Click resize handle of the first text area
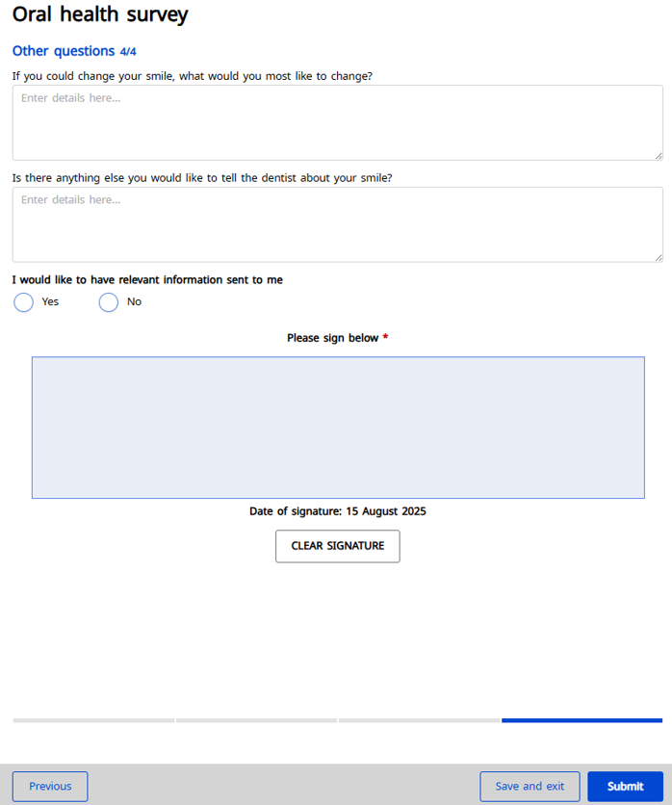Screen dimensions: 672x805 659,155
